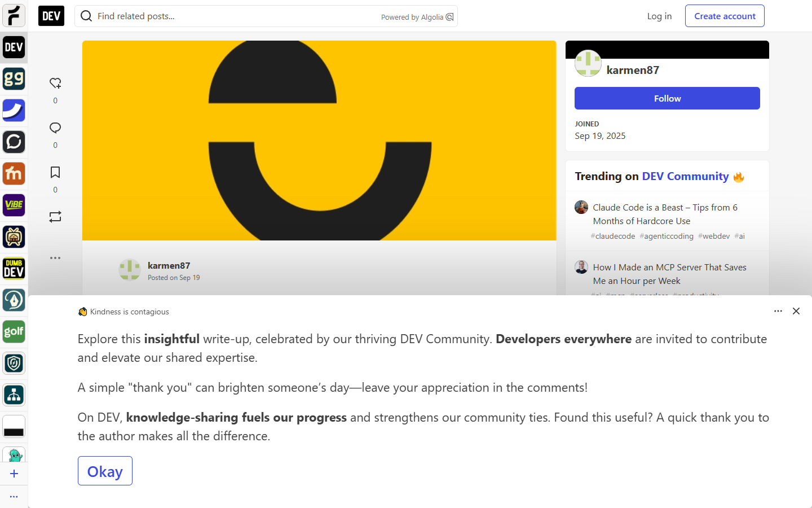Image resolution: width=812 pixels, height=508 pixels.
Task: Open the DEV logo home link
Action: click(x=51, y=16)
